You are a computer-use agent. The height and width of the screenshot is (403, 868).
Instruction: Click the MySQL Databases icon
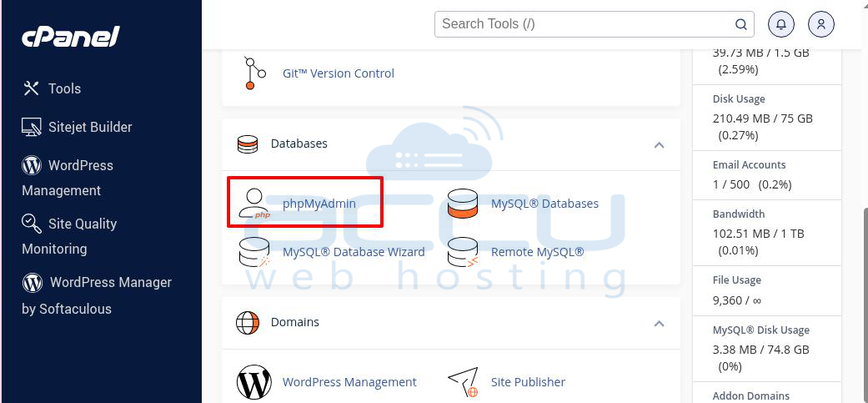tap(462, 203)
